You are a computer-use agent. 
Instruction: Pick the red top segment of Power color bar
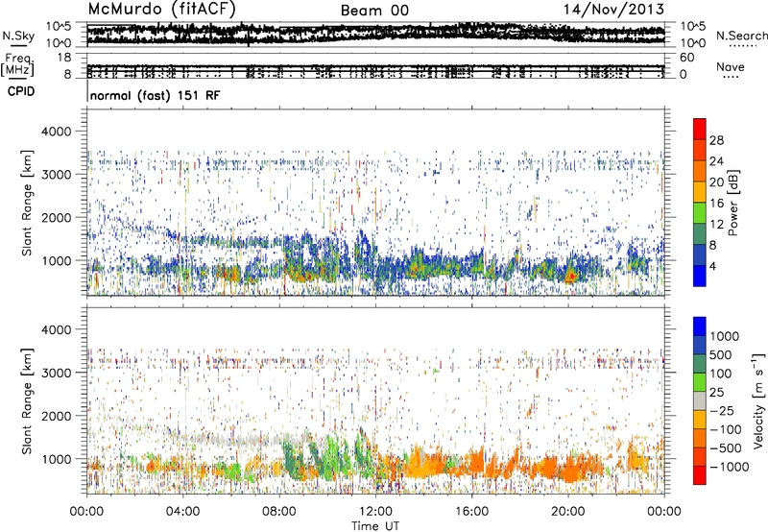(700, 129)
